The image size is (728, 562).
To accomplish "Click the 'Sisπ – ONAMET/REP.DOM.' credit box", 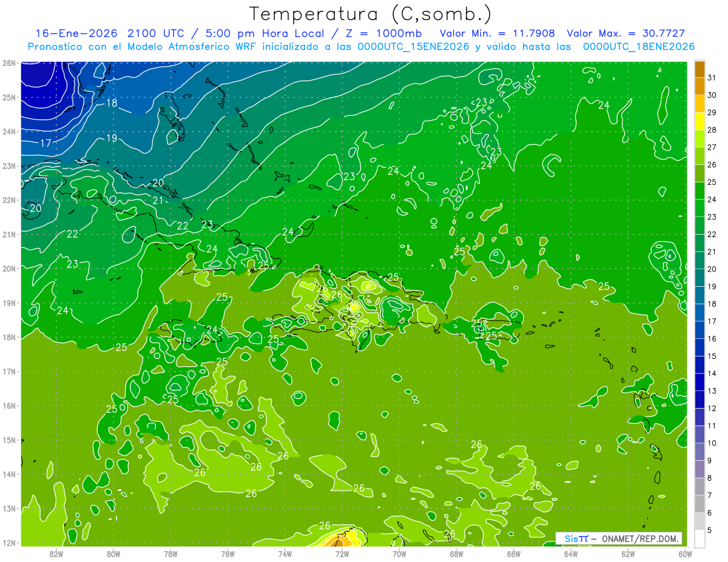I will (619, 538).
